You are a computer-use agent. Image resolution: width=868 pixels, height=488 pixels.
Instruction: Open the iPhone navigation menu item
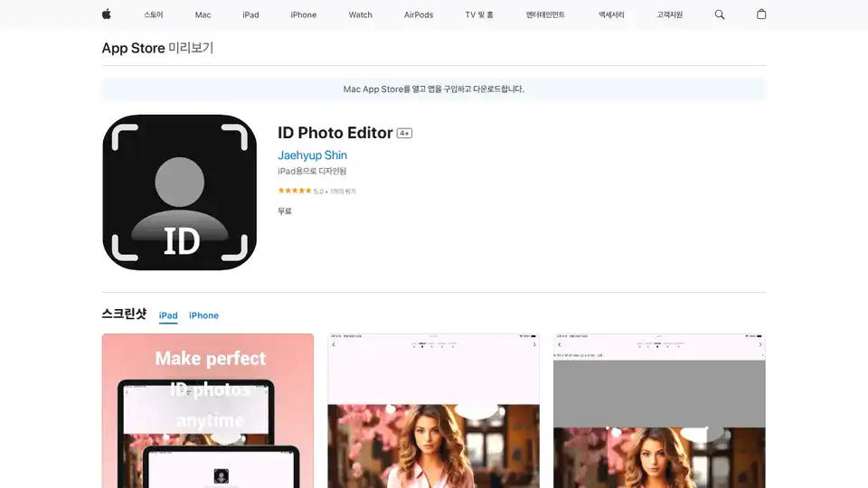(x=304, y=15)
